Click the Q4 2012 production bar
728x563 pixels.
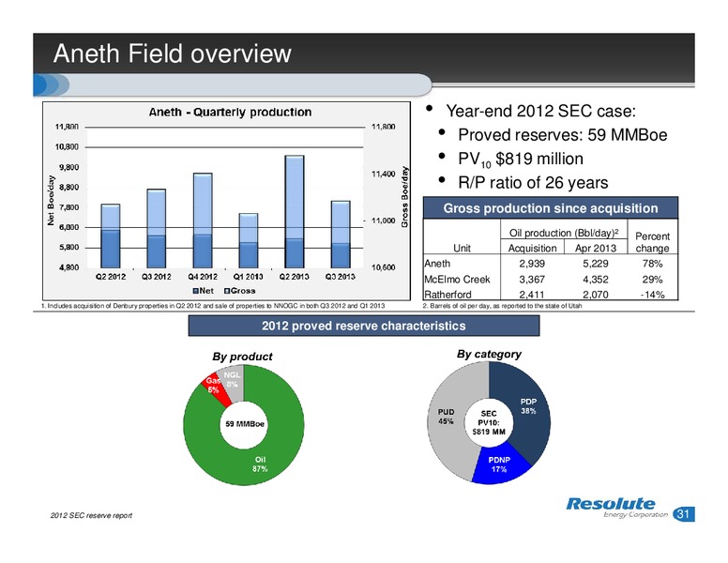pos(203,221)
